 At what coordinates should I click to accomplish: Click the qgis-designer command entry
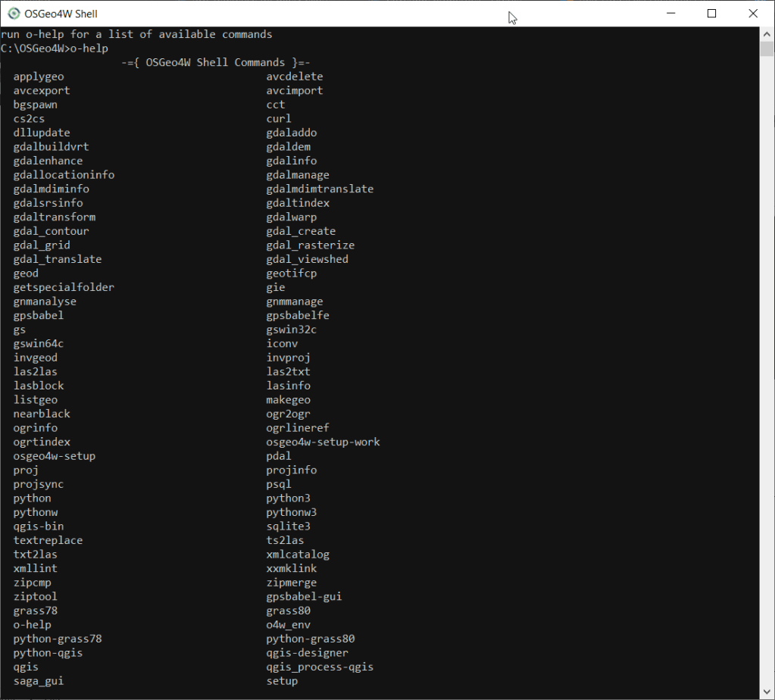pyautogui.click(x=307, y=652)
